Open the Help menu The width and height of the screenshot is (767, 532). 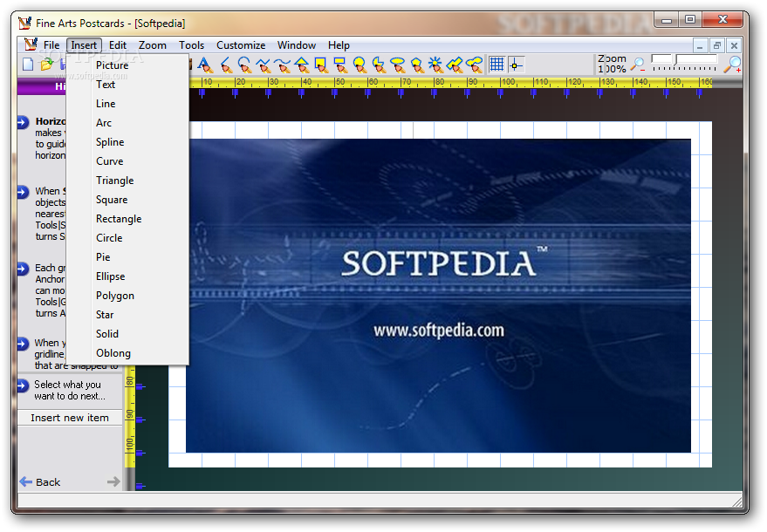[339, 45]
